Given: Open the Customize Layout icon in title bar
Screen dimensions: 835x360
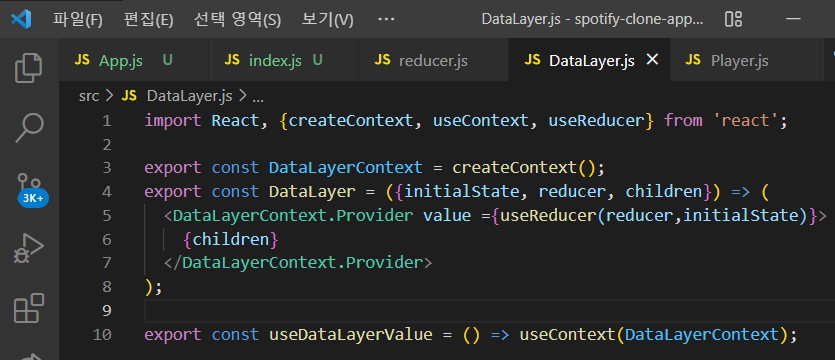Looking at the screenshot, I should tap(733, 19).
